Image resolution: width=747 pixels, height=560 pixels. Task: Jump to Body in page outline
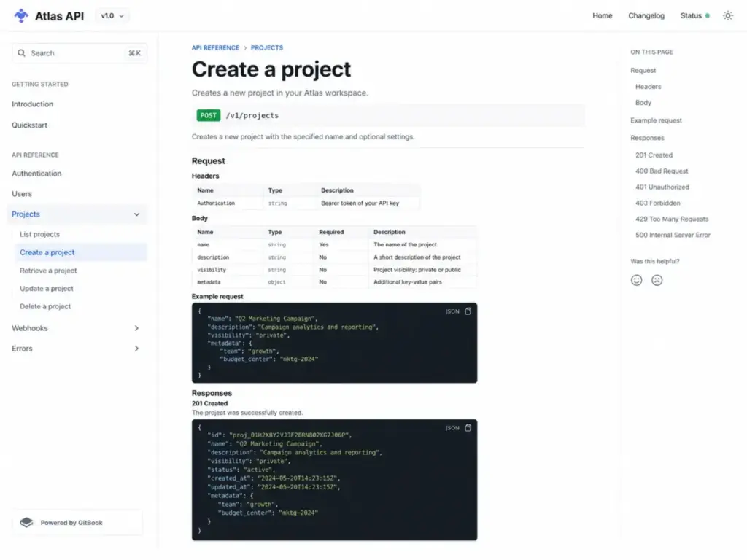[x=643, y=102]
